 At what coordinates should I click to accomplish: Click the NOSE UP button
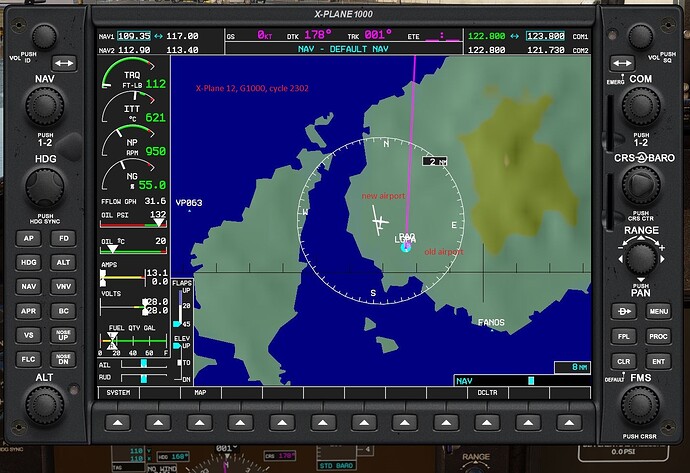63,335
